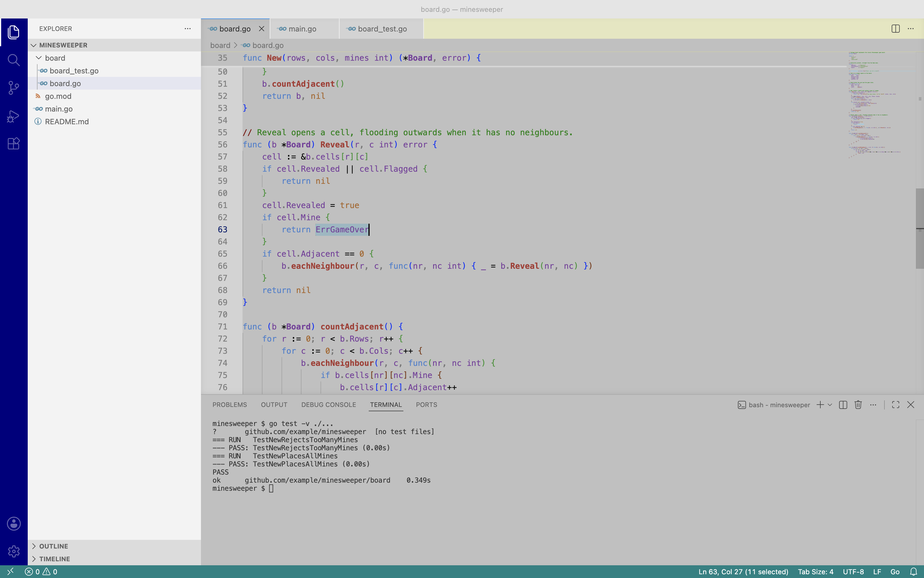
Task: Open the Search view icon
Action: click(x=14, y=60)
